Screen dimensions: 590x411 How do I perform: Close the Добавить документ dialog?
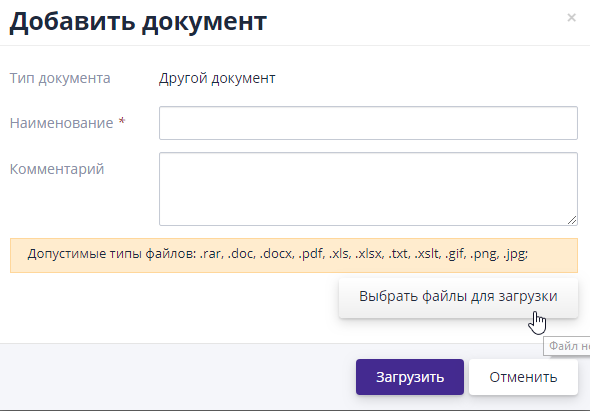click(x=571, y=18)
